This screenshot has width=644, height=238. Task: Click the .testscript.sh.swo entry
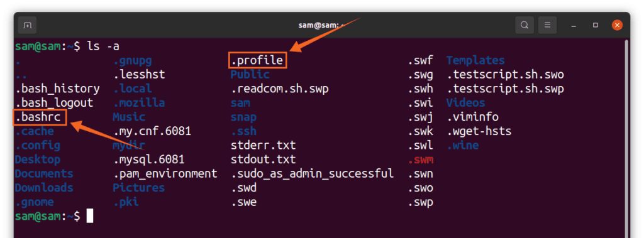(505, 75)
